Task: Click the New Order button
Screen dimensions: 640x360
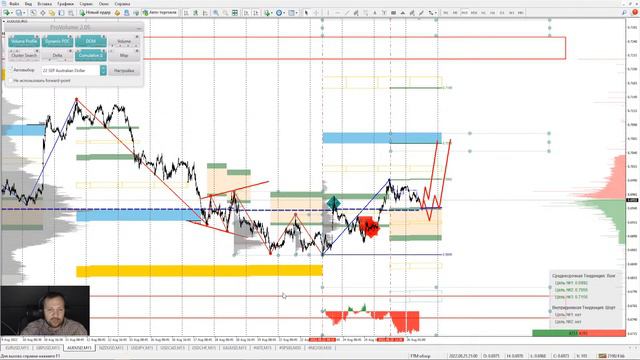Action: (x=95, y=13)
